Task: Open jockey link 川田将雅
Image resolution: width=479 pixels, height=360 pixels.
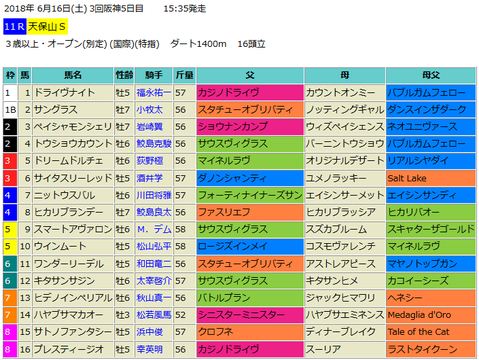Action: click(x=154, y=195)
